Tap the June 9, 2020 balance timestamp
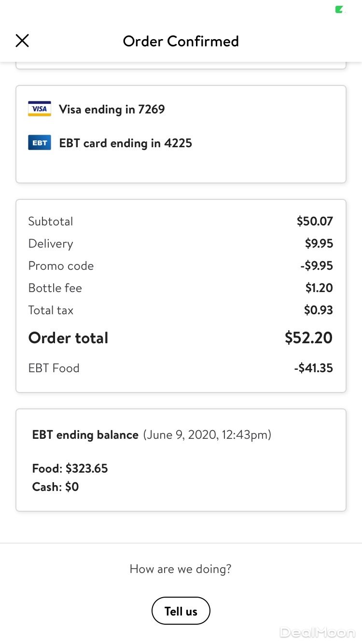 (x=207, y=435)
